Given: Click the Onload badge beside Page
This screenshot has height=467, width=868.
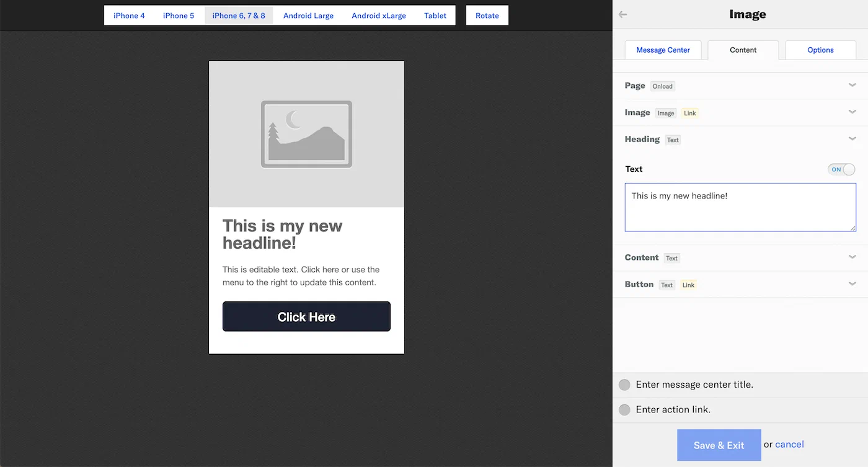Looking at the screenshot, I should [x=662, y=86].
